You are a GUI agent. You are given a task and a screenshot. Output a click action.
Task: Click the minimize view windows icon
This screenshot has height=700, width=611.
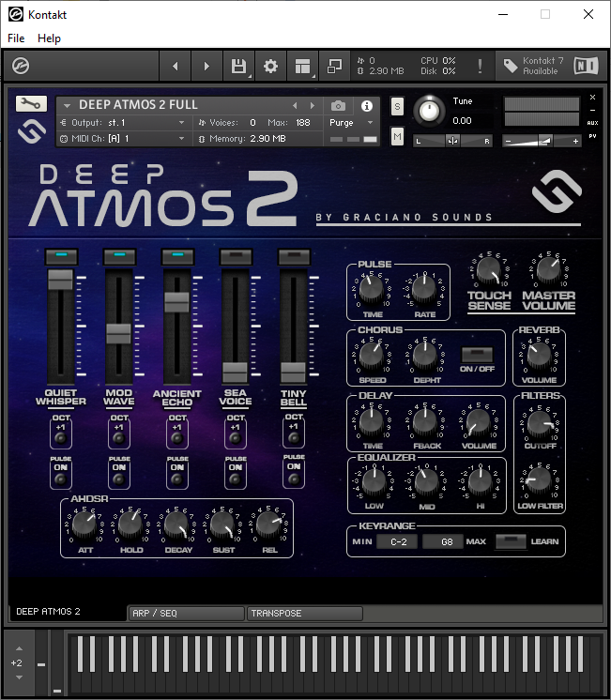pos(334,66)
